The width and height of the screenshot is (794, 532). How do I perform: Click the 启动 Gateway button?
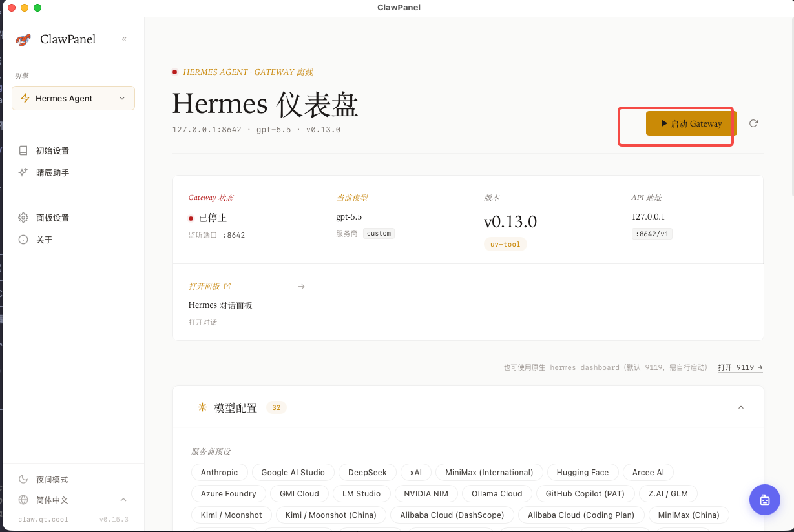691,123
